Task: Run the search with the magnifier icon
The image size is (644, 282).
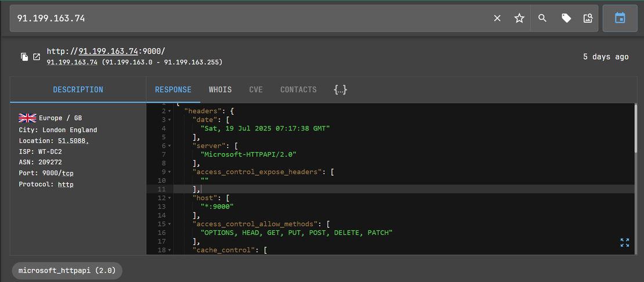Action: (542, 19)
